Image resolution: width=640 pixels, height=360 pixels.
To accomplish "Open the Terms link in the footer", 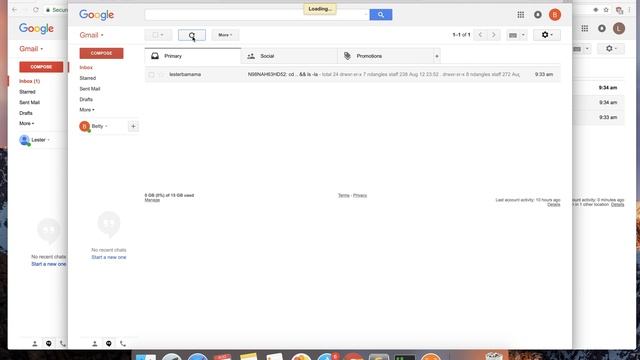I will point(344,196).
